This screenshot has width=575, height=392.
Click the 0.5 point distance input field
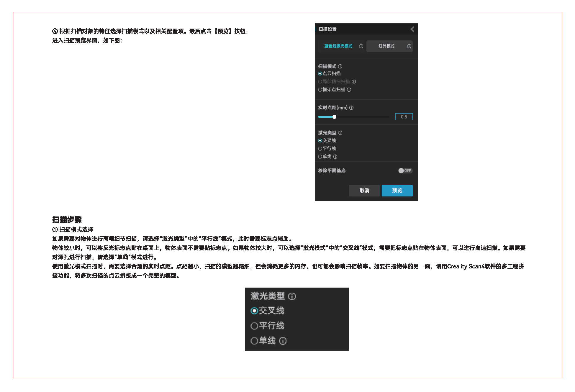[404, 117]
